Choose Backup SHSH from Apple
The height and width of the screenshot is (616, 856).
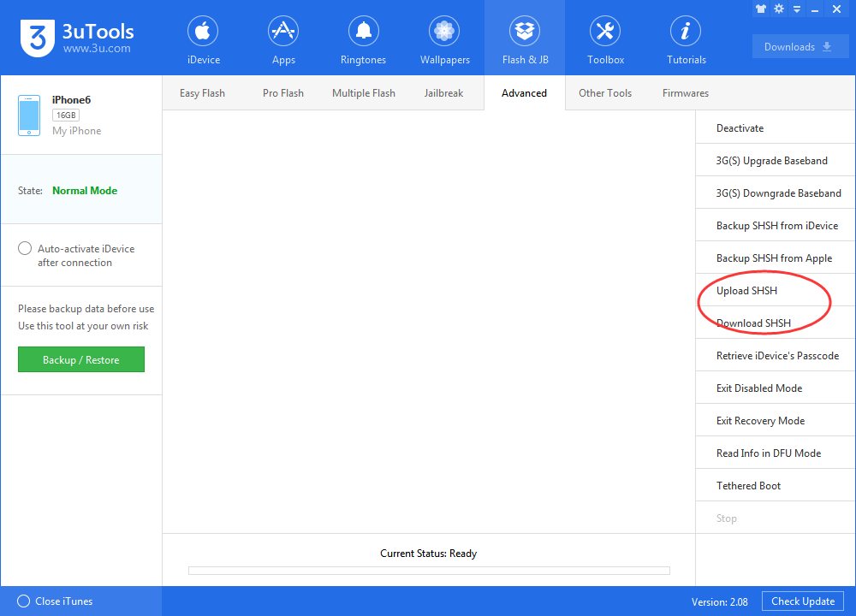(x=776, y=258)
